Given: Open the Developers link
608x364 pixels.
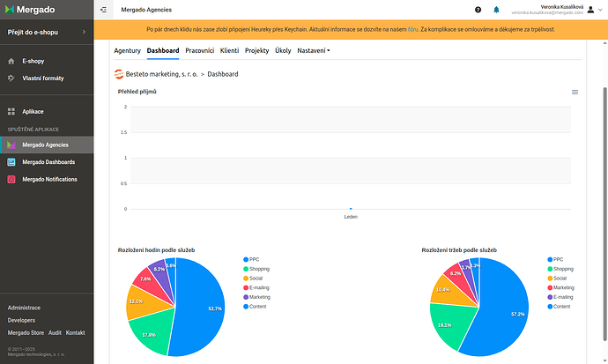Looking at the screenshot, I should point(21,320).
